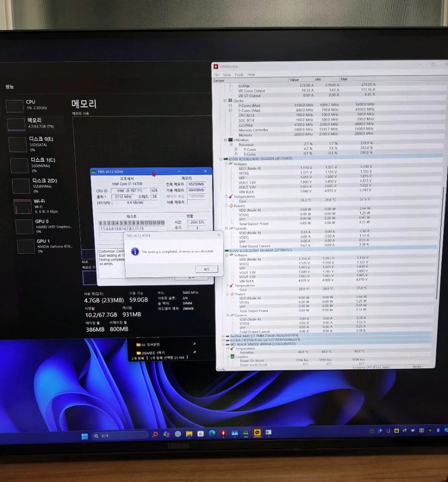Viewport: 448px width, 482px height.
Task: Click the green check tray icon
Action: click(372, 431)
